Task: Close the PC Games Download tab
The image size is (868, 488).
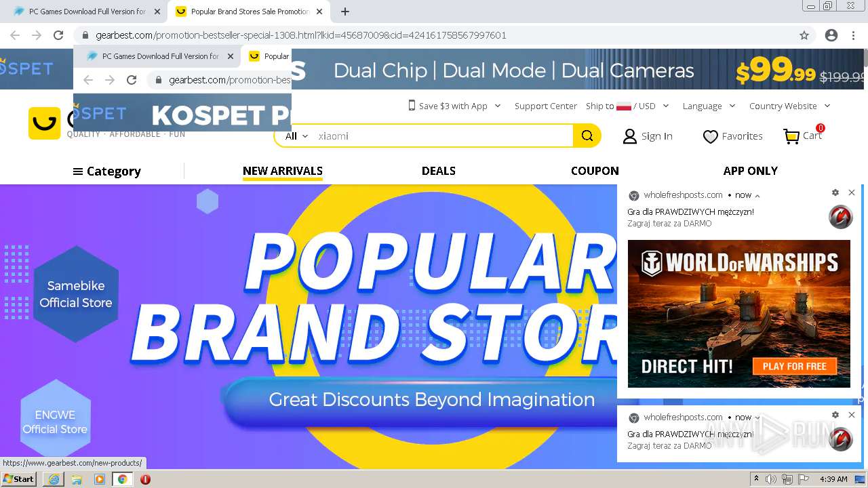Action: [x=157, y=12]
